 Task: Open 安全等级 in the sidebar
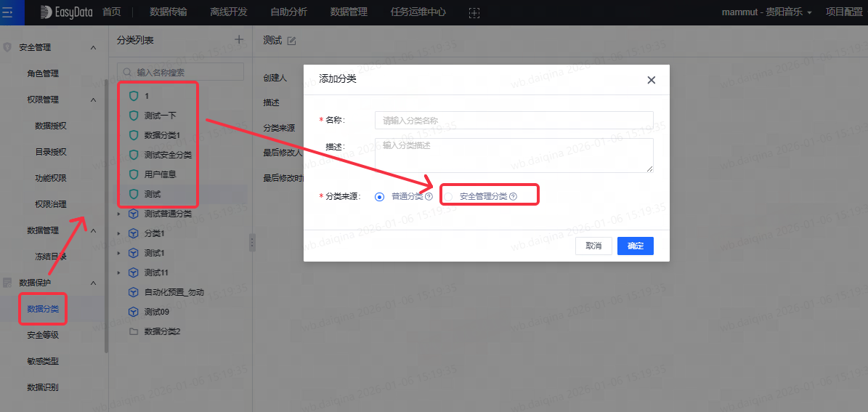43,335
